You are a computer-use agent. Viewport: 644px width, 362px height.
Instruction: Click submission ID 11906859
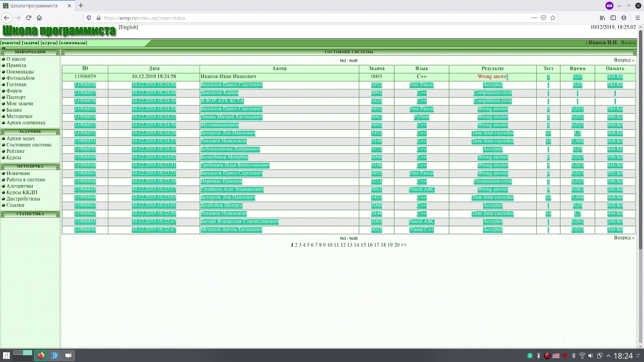point(85,76)
